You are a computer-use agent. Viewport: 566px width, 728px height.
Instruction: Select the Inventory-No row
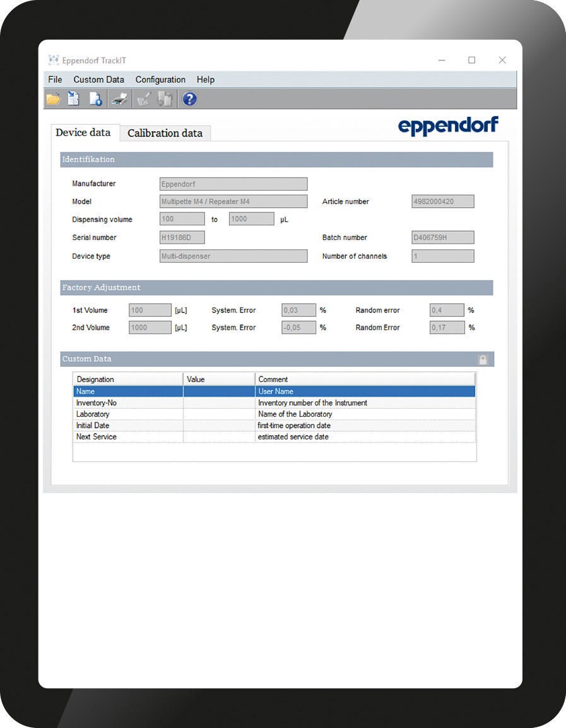(274, 403)
